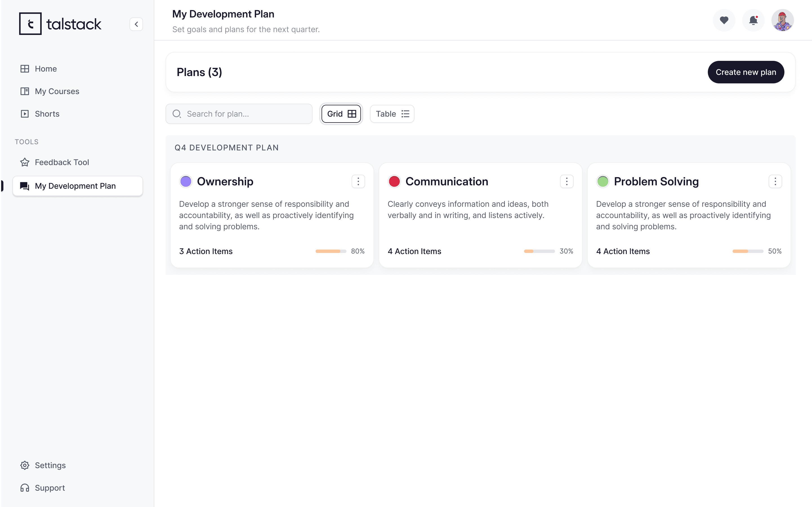The image size is (812, 507).
Task: Click the Support headset icon
Action: point(25,488)
